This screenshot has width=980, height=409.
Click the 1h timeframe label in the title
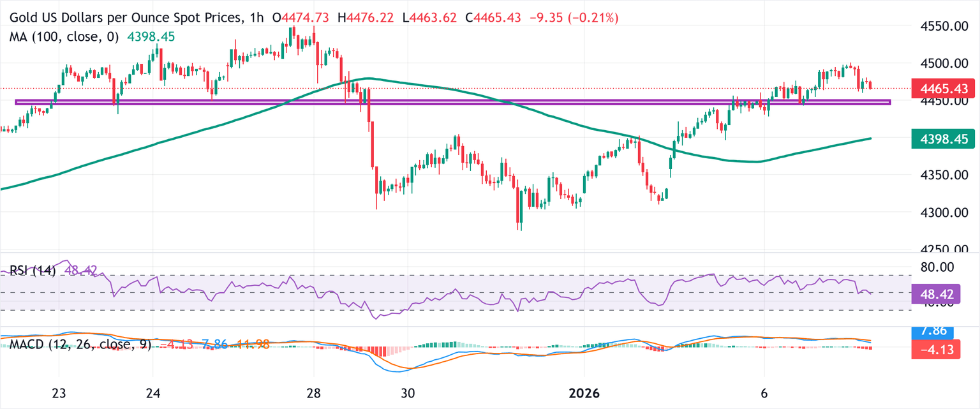(x=254, y=19)
